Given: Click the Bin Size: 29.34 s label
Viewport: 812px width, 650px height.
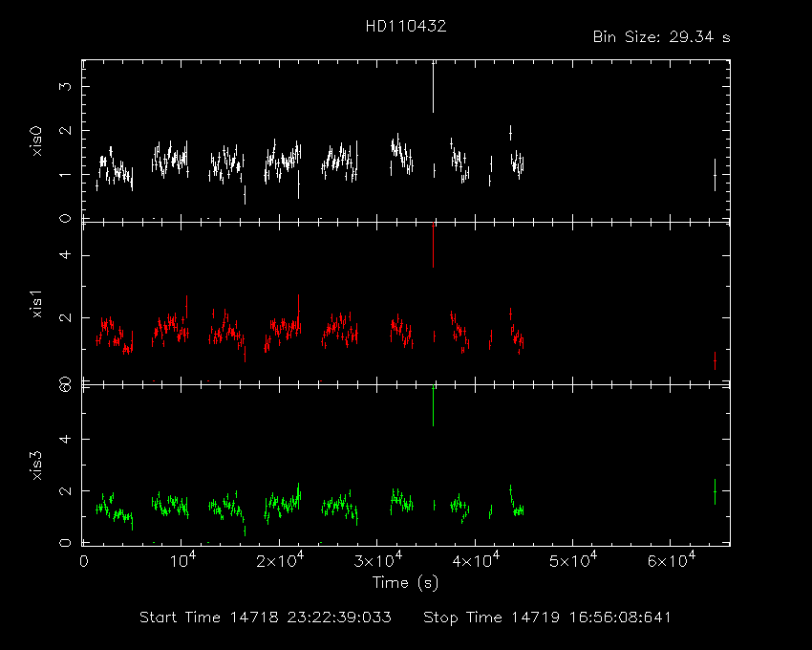Looking at the screenshot, I should pos(661,37).
